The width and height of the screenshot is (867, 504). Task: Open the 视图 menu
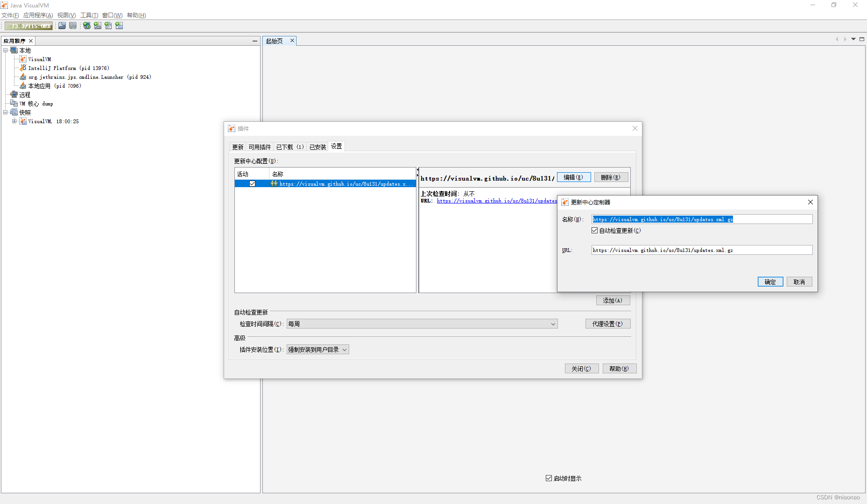coord(66,15)
